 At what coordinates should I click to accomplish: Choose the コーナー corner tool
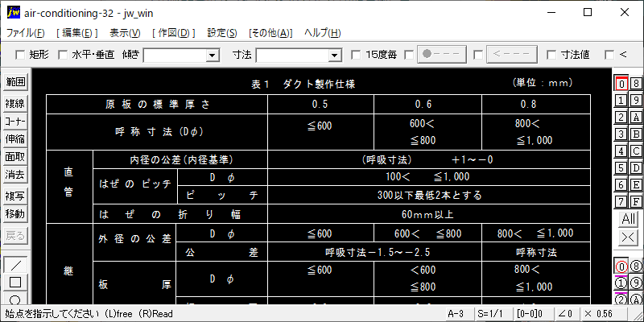tap(16, 121)
